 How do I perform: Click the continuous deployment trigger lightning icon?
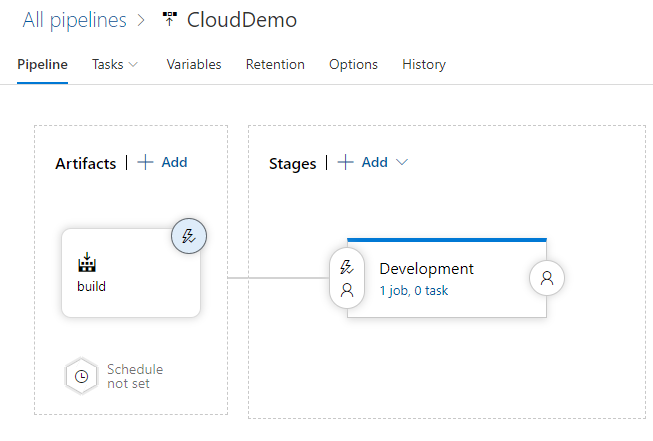(x=188, y=236)
